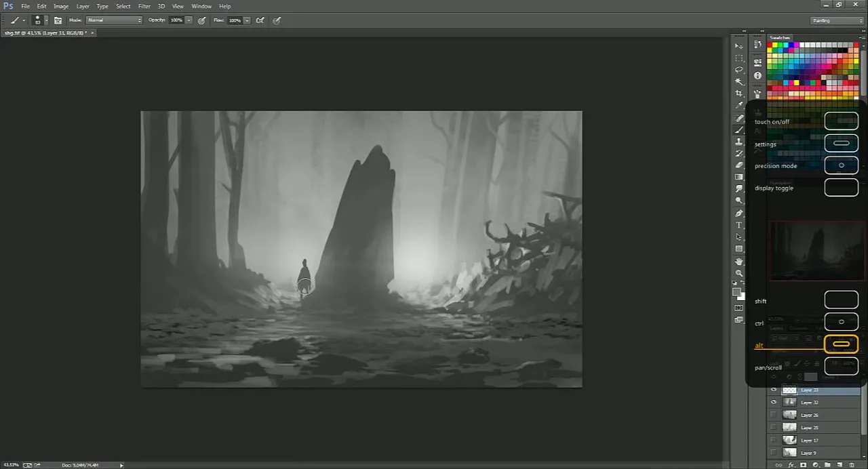Viewport: 868px width, 469px height.
Task: Hide Layer 32 using its eye icon
Action: pyautogui.click(x=774, y=403)
